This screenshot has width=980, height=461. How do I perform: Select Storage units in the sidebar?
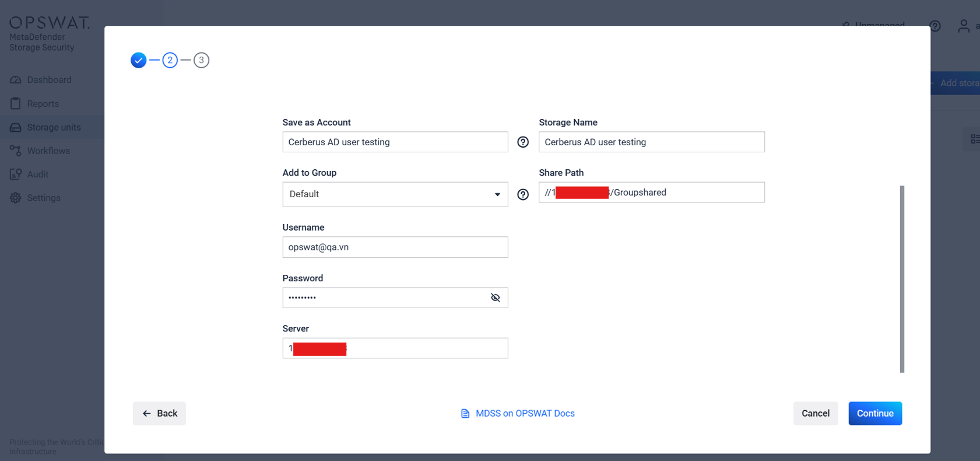pos(54,127)
